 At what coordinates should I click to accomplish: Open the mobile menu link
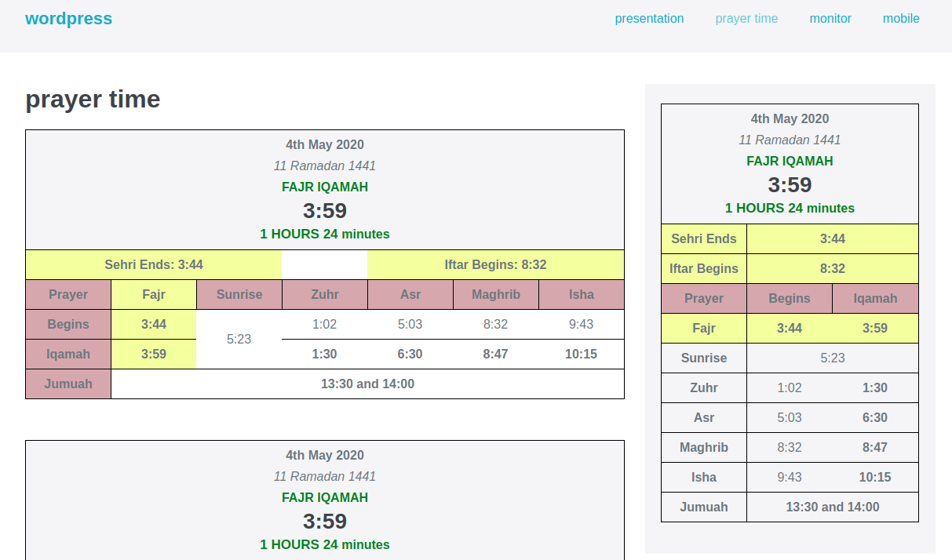(901, 19)
